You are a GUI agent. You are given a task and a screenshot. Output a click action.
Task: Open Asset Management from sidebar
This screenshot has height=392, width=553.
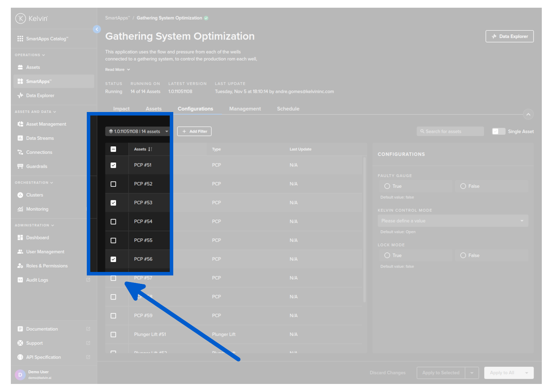point(46,124)
